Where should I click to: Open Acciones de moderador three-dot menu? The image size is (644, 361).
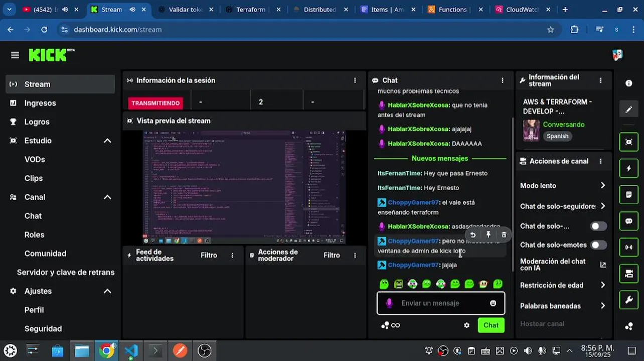point(355,255)
